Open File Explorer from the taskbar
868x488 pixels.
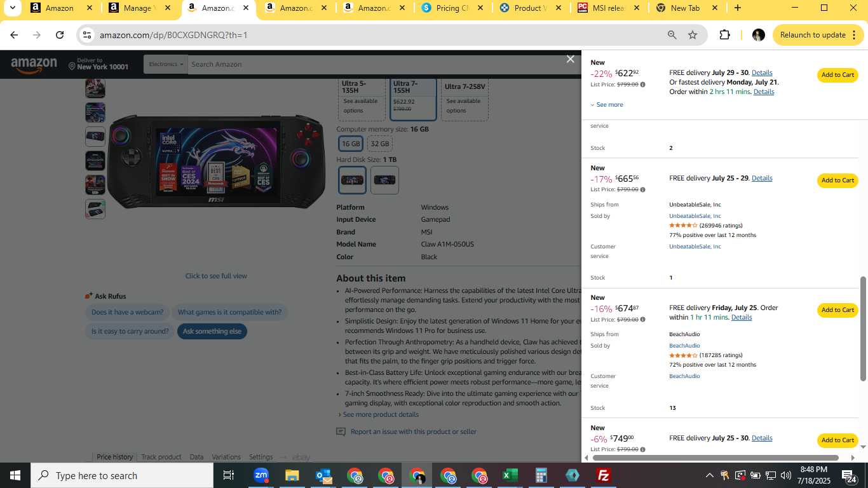pyautogui.click(x=292, y=475)
